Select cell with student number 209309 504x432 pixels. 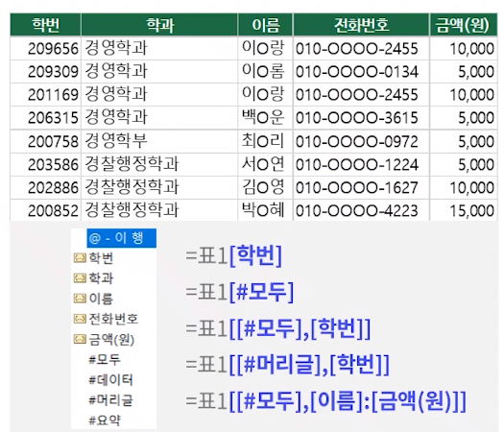[x=46, y=72]
